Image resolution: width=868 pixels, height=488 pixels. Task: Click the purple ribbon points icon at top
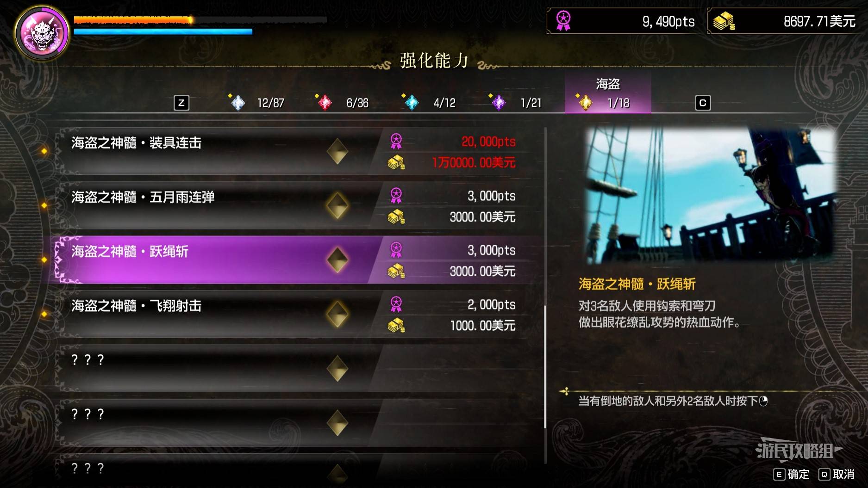563,21
